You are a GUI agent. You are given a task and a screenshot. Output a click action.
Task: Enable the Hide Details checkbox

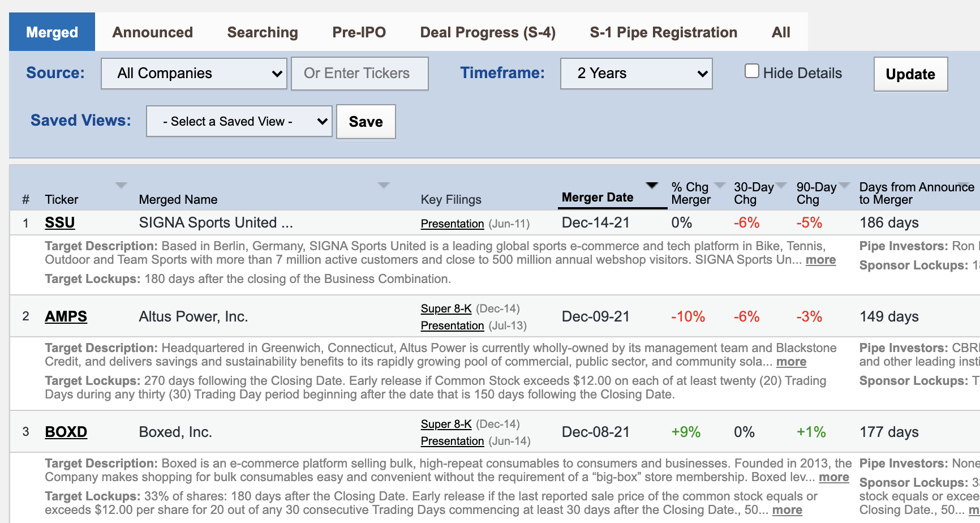click(x=751, y=70)
